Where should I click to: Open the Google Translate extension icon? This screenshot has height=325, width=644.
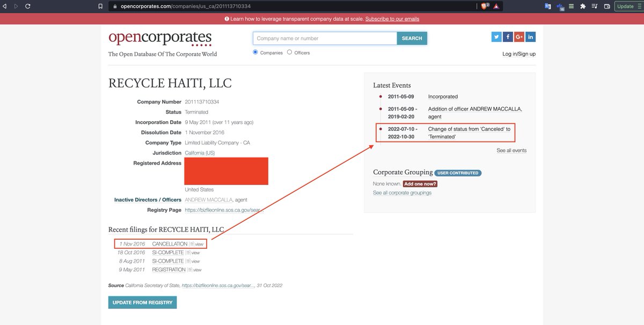(x=548, y=6)
